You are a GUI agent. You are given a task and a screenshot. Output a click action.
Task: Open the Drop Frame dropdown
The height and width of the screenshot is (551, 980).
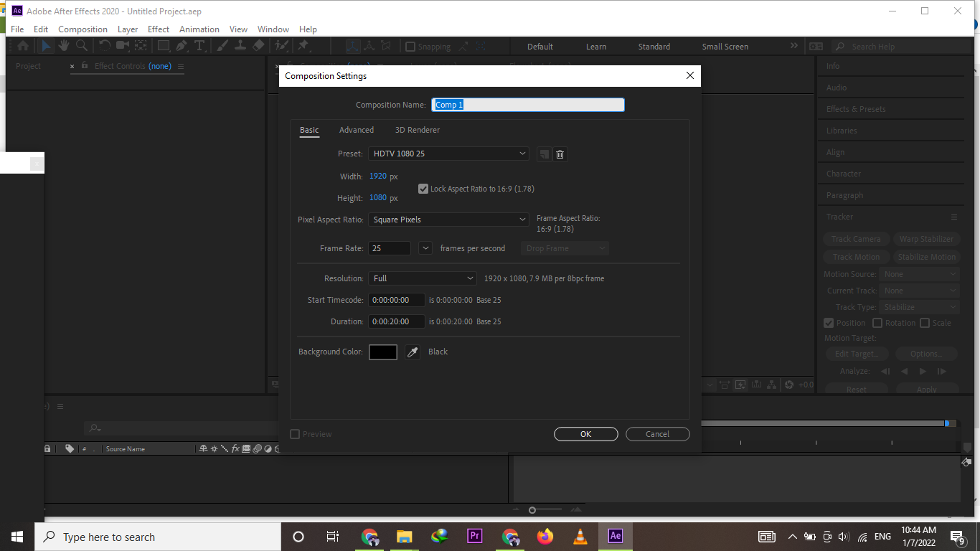(565, 248)
